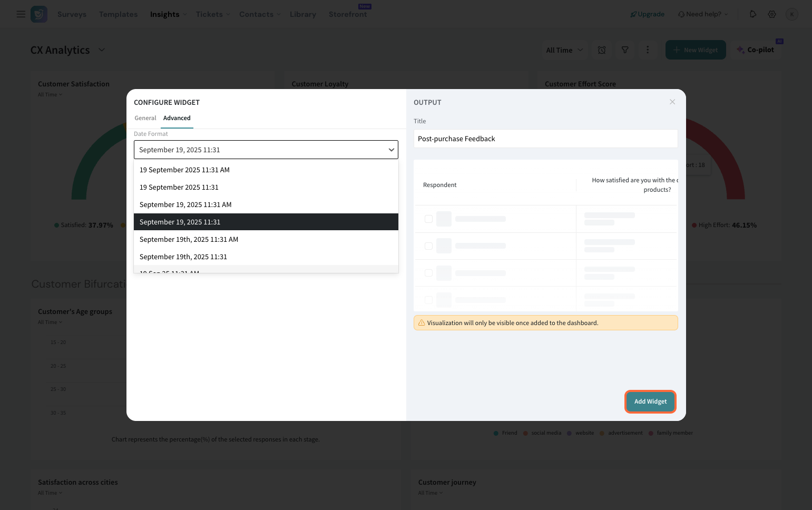The width and height of the screenshot is (812, 510).
Task: Open the user profile avatar
Action: click(x=791, y=14)
